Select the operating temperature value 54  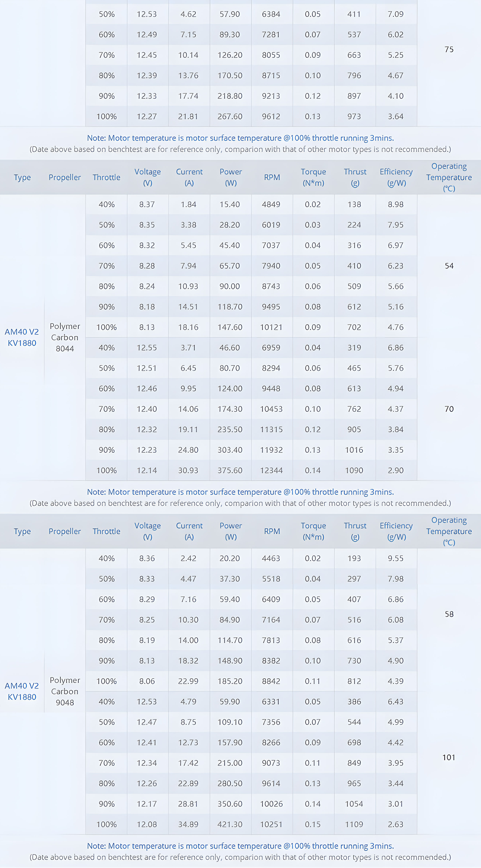coord(449,266)
